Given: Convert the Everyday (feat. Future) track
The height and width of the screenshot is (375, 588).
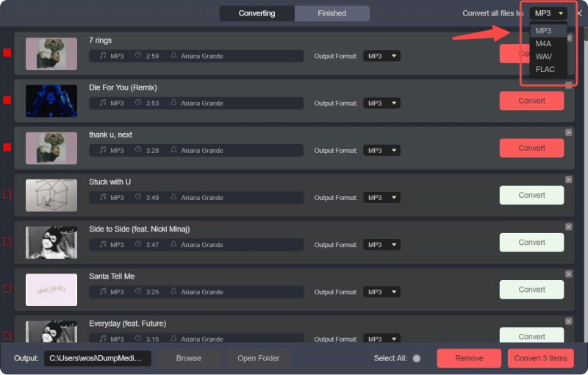Looking at the screenshot, I should tap(531, 335).
